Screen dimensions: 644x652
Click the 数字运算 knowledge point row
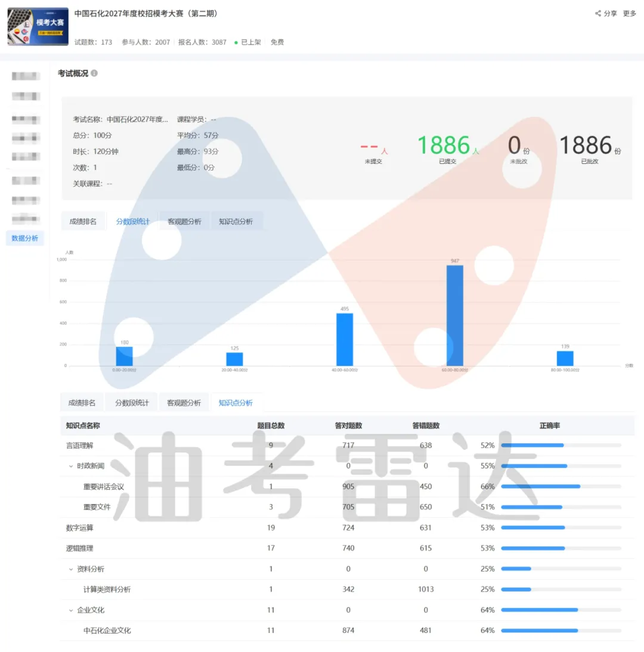(x=348, y=527)
